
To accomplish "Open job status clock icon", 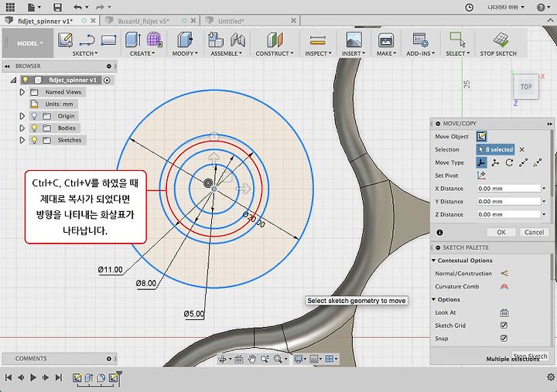I will tap(470, 7).
